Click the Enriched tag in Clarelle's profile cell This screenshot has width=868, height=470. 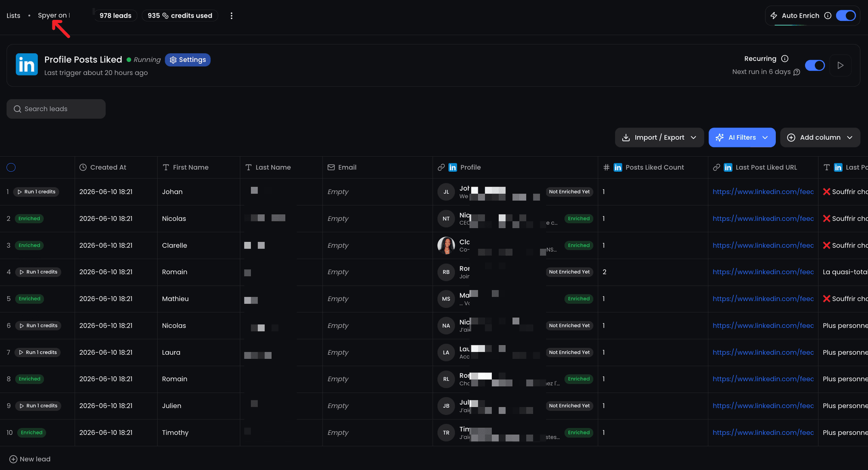pyautogui.click(x=579, y=245)
